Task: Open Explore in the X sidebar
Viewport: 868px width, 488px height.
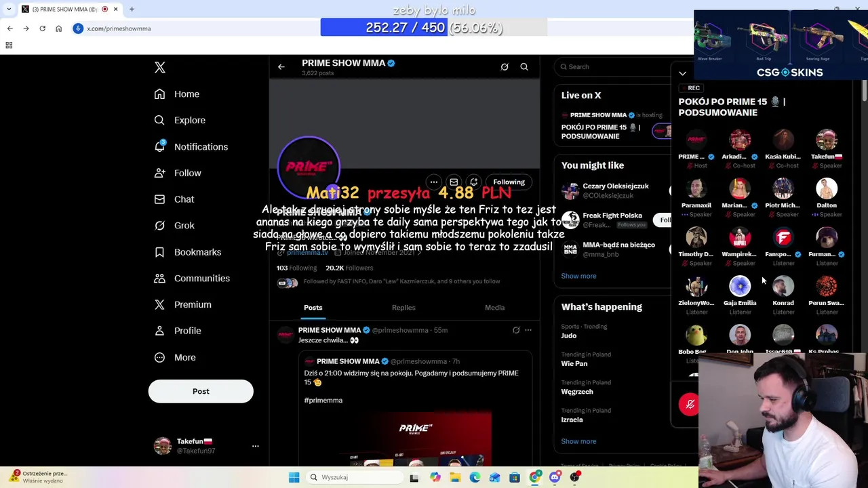Action: (x=180, y=120)
